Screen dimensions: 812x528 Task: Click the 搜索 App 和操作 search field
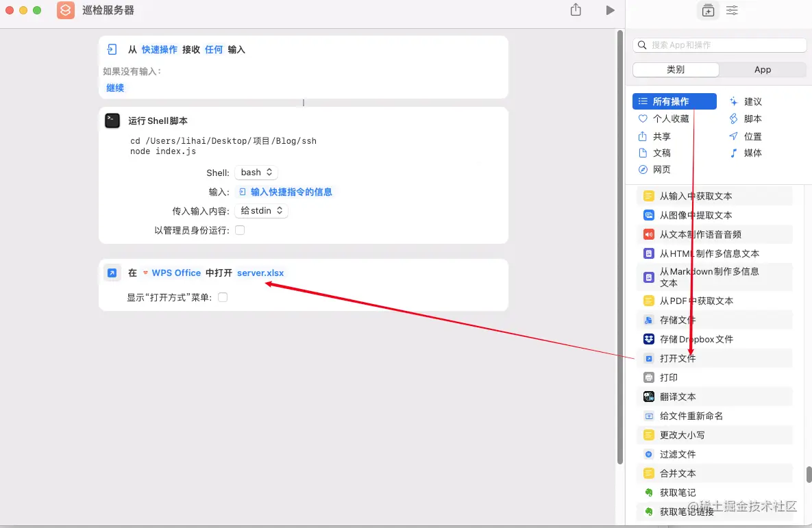coord(719,45)
